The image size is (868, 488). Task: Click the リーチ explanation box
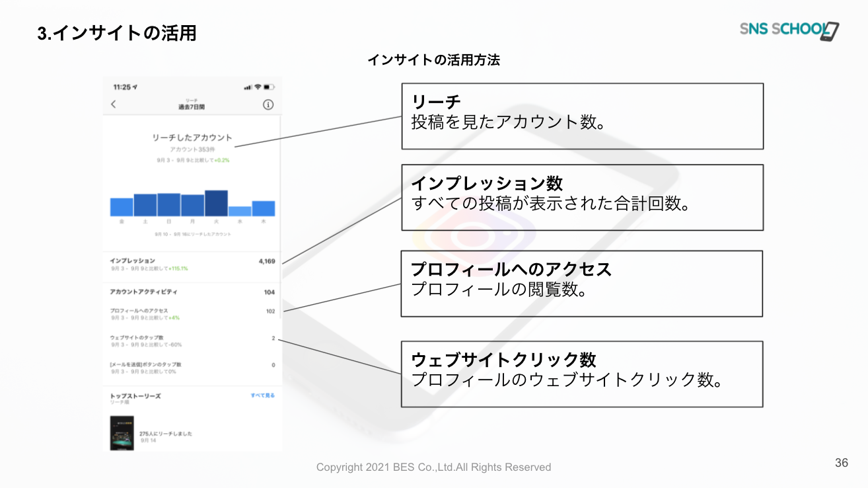582,116
